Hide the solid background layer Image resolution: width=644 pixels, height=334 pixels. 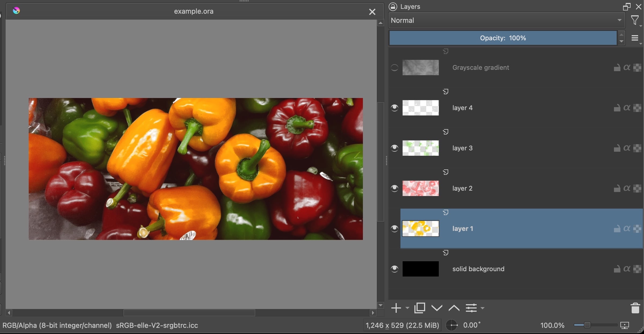tap(395, 269)
